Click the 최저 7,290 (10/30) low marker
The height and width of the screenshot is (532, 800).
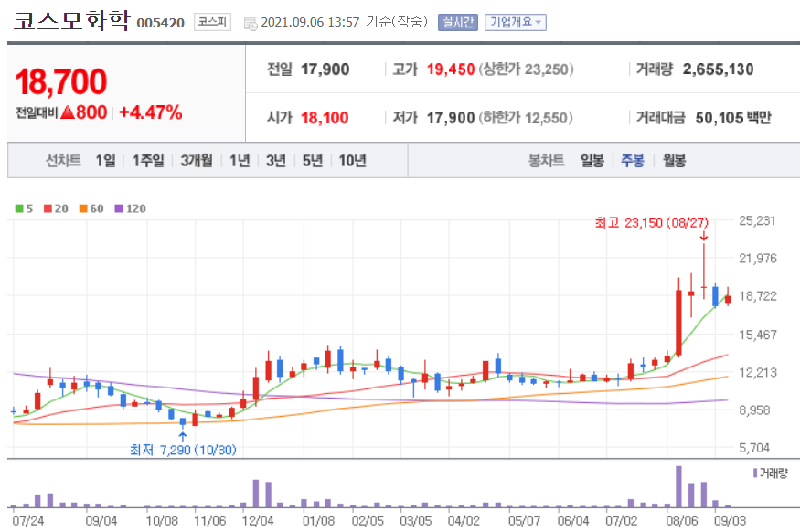(x=183, y=450)
